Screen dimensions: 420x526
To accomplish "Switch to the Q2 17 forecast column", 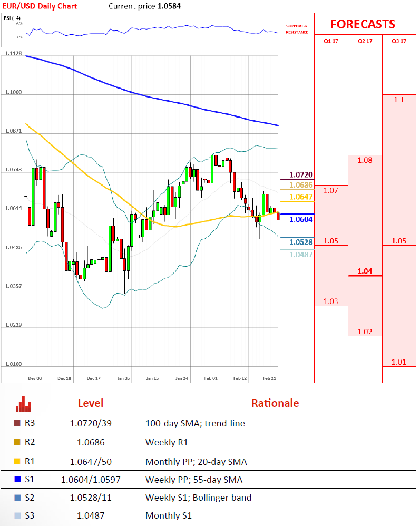I will pos(365,41).
